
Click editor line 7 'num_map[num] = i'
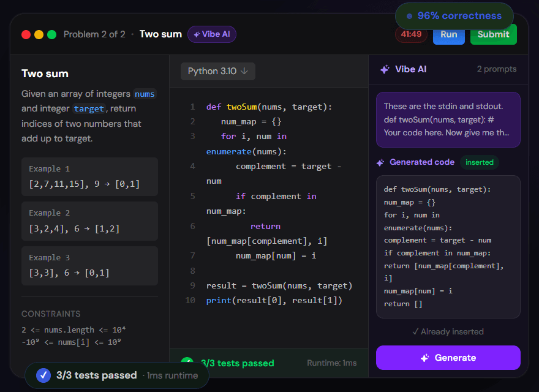point(276,256)
